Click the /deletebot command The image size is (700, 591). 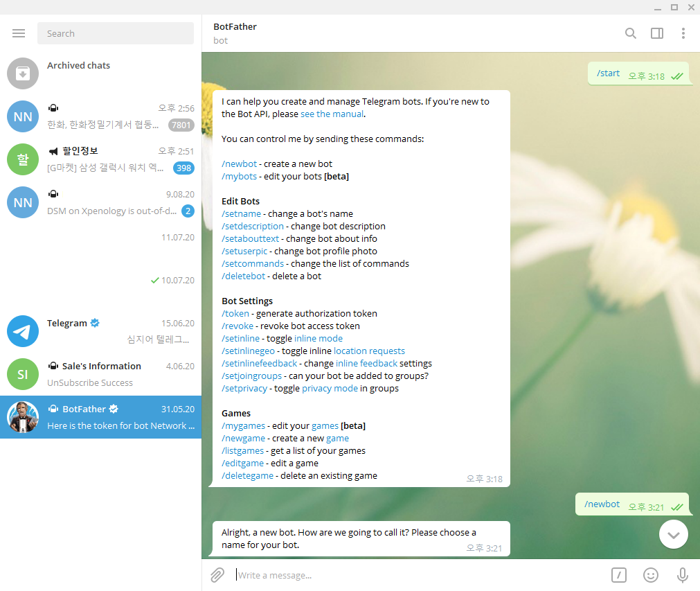point(243,276)
